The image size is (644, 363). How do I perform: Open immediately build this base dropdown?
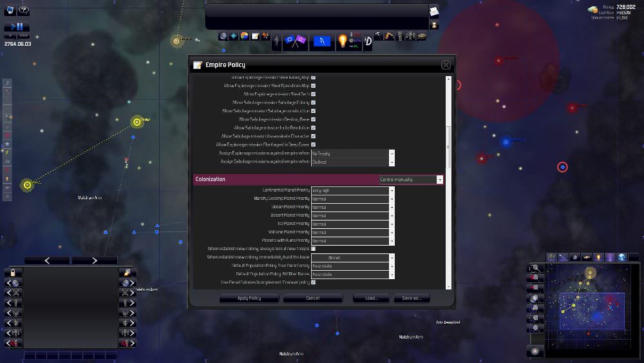pos(353,258)
